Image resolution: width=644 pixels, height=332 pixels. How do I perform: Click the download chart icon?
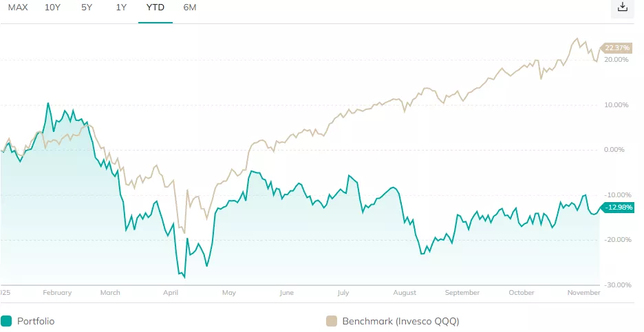tap(623, 7)
